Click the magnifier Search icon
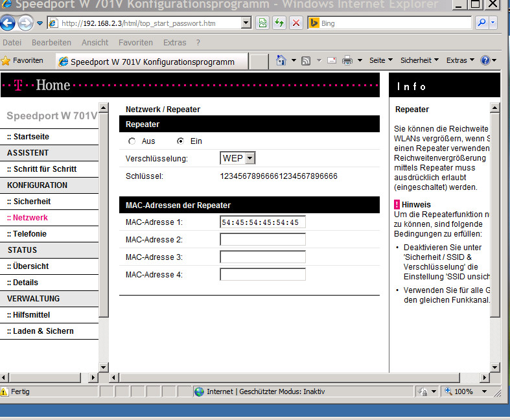This screenshot has width=510, height=420. tap(481, 23)
